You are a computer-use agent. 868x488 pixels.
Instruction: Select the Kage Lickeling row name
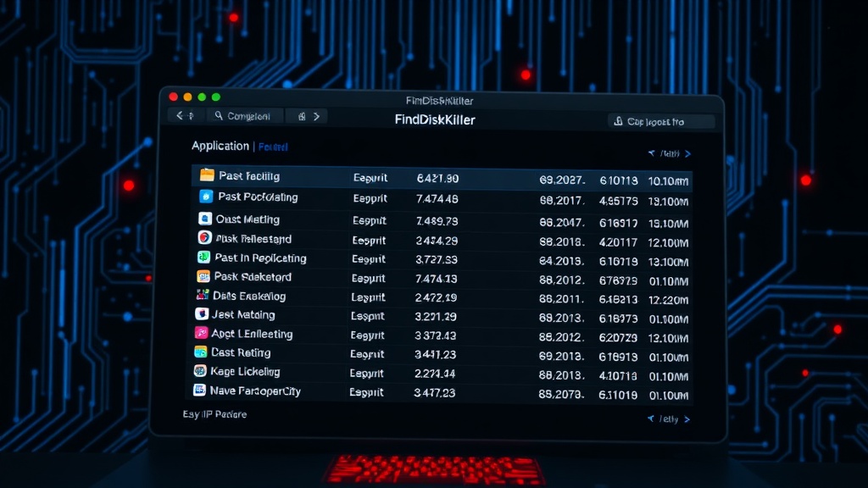coord(245,372)
